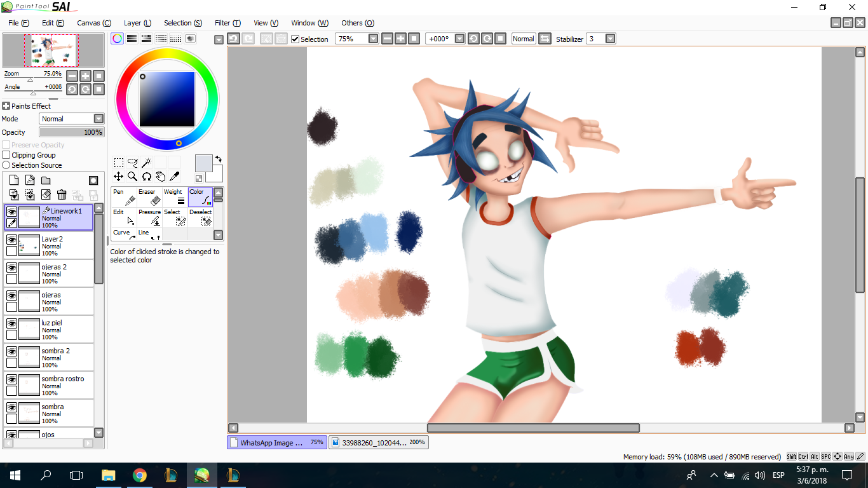Image resolution: width=868 pixels, height=488 pixels.
Task: Enable the Clipping Group checkbox
Action: (6, 155)
